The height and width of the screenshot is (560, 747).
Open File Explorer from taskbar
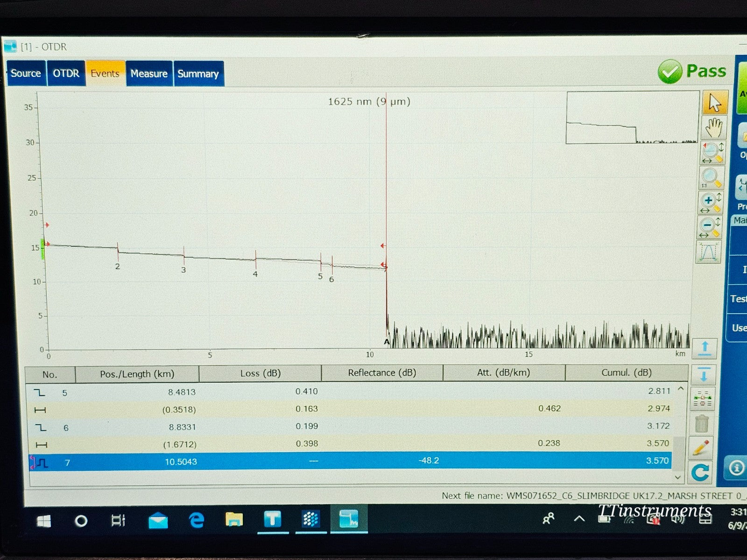pyautogui.click(x=234, y=519)
